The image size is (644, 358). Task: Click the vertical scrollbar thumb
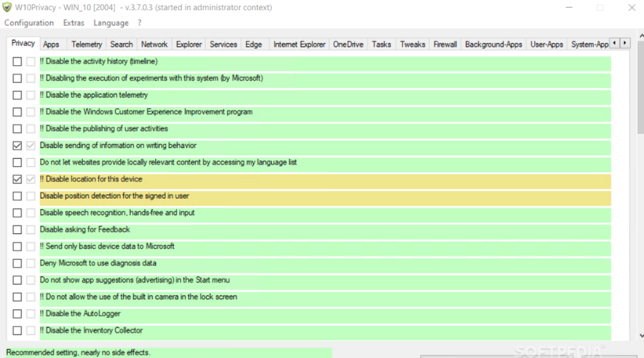[x=641, y=87]
